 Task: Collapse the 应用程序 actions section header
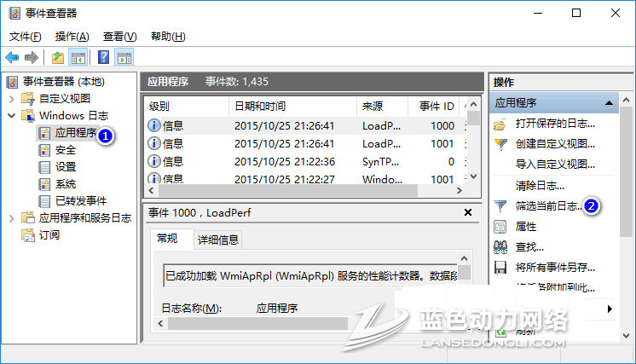pyautogui.click(x=610, y=103)
